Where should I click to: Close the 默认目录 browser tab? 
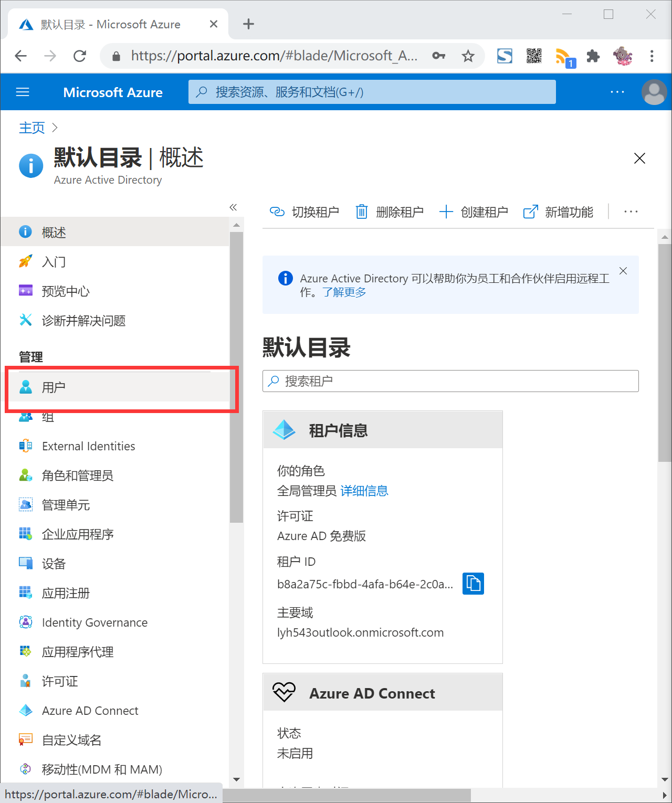[x=214, y=24]
